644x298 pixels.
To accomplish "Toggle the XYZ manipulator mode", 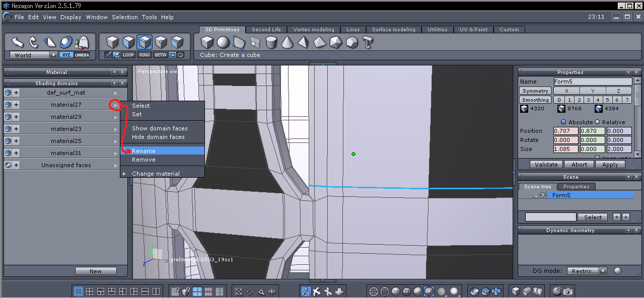I will (66, 55).
